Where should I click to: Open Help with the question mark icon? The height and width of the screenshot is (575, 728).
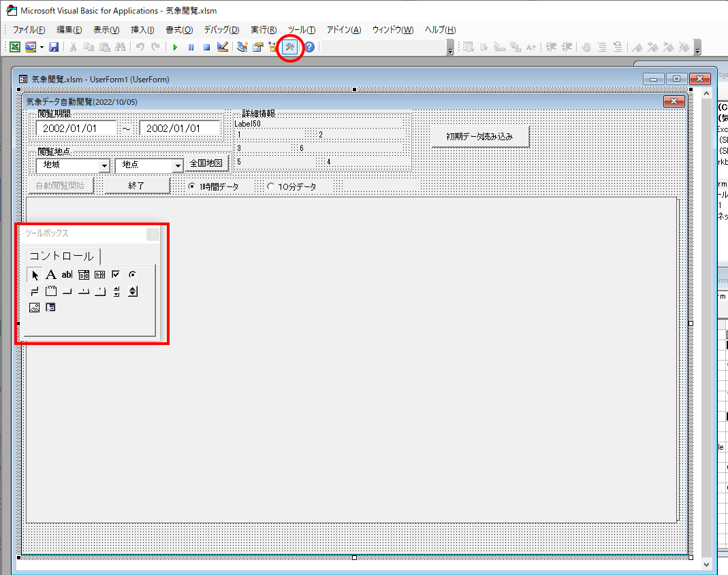(310, 47)
